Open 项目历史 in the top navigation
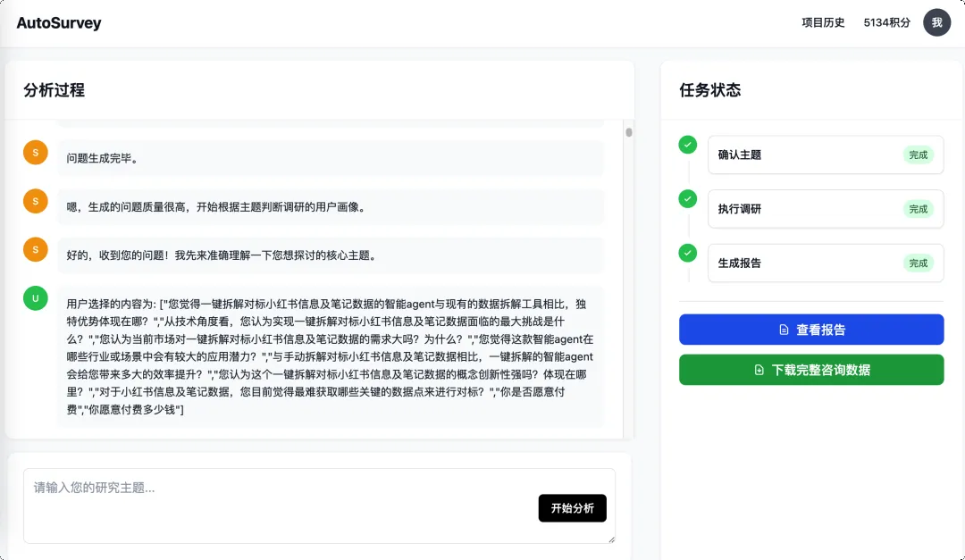The height and width of the screenshot is (560, 965). point(823,23)
